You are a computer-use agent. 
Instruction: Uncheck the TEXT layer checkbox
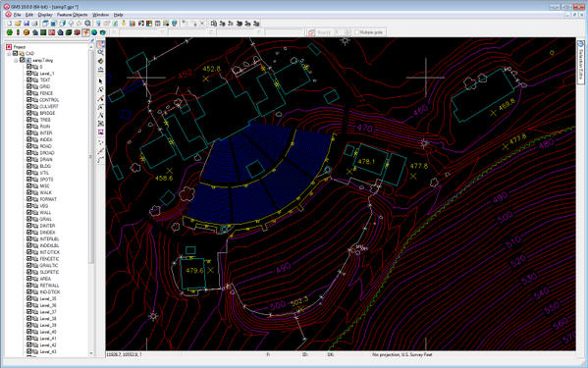tap(28, 79)
